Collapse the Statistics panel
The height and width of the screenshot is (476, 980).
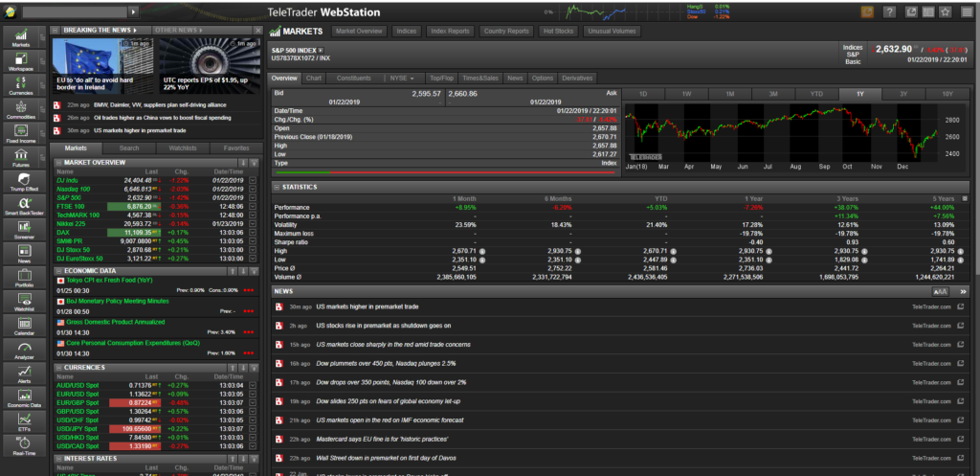tap(276, 187)
